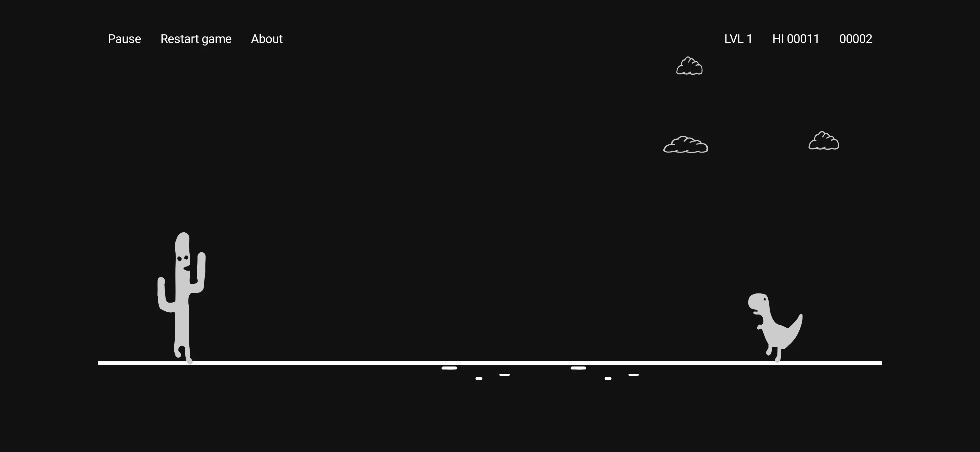Toggle the About information panel
Screen dimensions: 980x452
(x=267, y=39)
